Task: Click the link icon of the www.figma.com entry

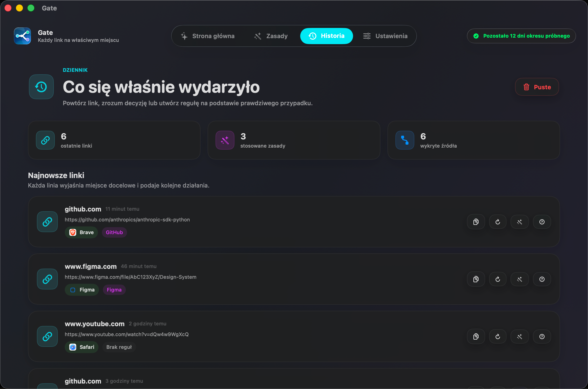Action: [47, 279]
